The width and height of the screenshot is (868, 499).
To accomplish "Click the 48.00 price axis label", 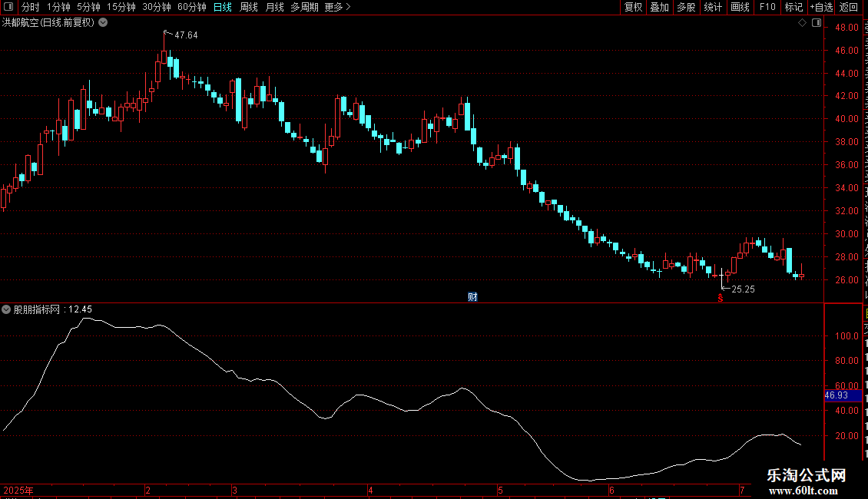I will click(x=847, y=27).
